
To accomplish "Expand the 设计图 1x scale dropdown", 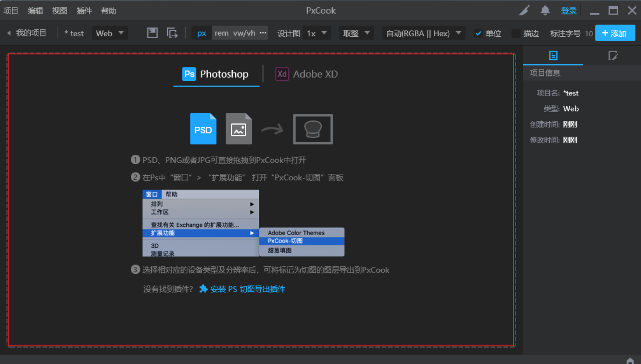I will (x=317, y=33).
